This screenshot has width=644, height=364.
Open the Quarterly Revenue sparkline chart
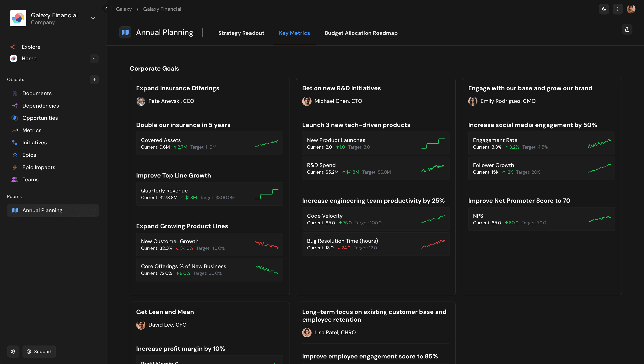pyautogui.click(x=267, y=194)
